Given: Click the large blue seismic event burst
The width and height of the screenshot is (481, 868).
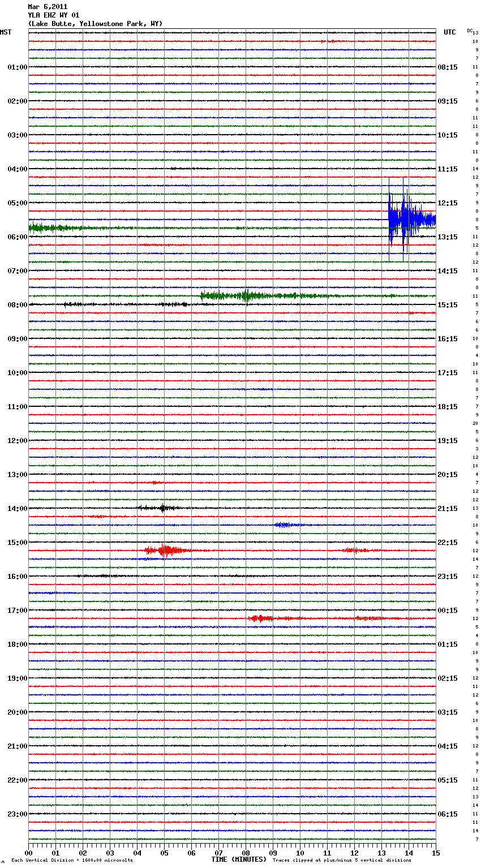Looking at the screenshot, I should tap(411, 220).
